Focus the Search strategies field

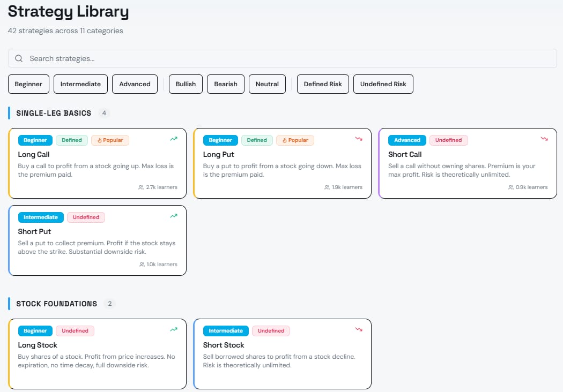coord(282,58)
